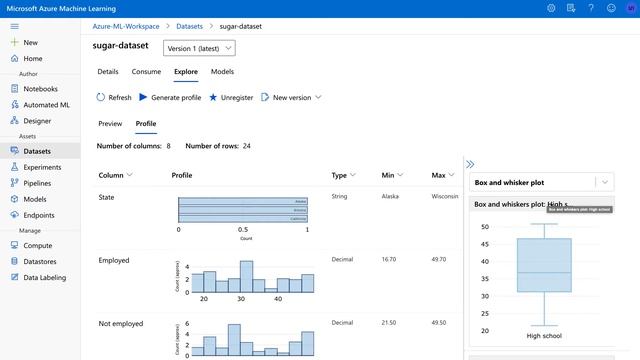This screenshot has width=640, height=360.
Task: Open the Type column chevron
Action: pyautogui.click(x=353, y=175)
